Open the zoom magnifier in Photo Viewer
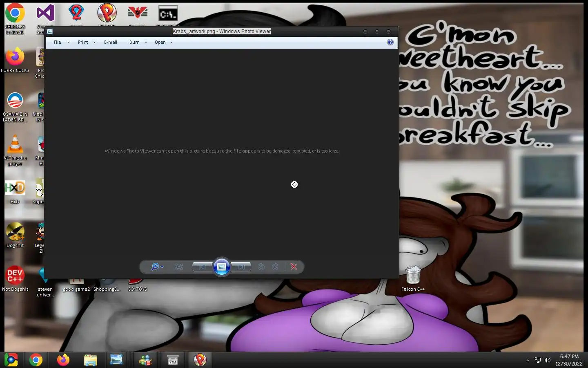588x368 pixels. point(155,267)
